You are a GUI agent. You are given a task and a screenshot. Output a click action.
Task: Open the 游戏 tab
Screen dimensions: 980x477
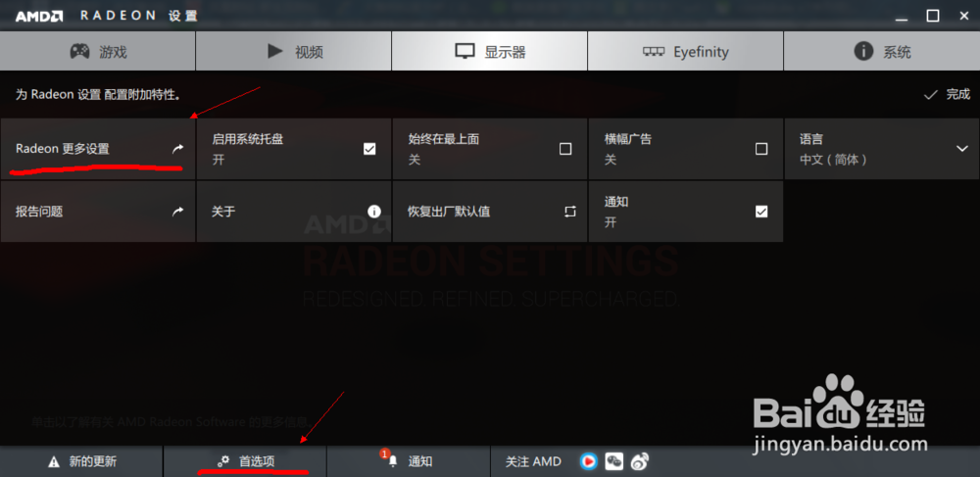97,51
